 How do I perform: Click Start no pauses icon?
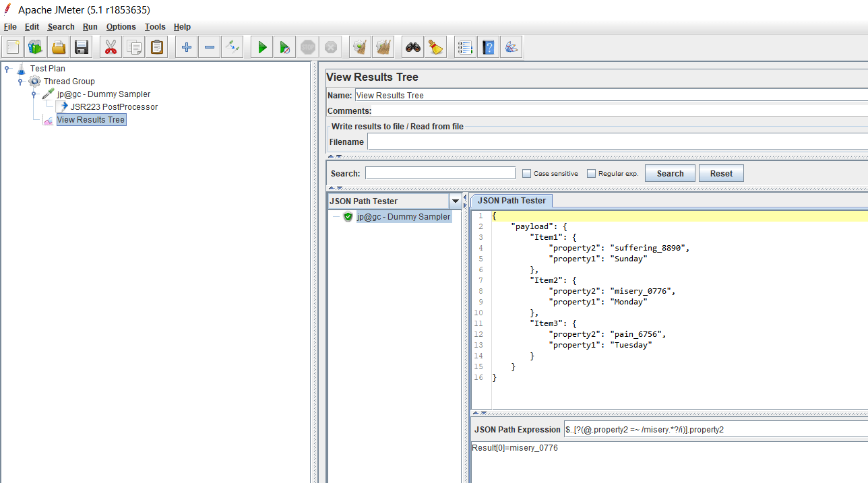[285, 47]
